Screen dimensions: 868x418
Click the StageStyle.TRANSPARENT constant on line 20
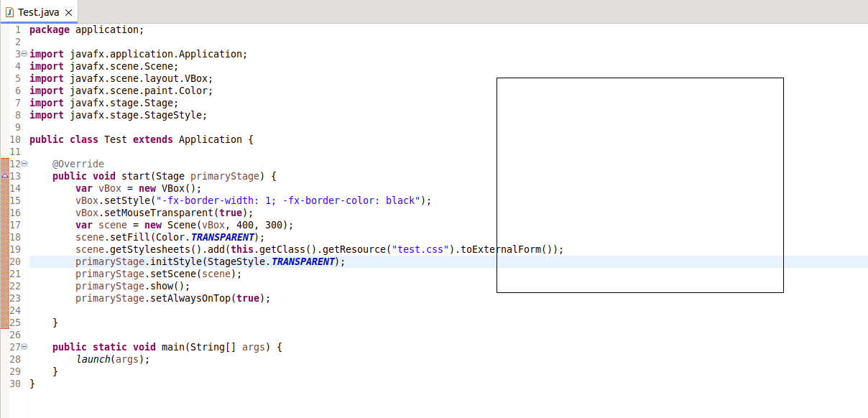coord(303,261)
